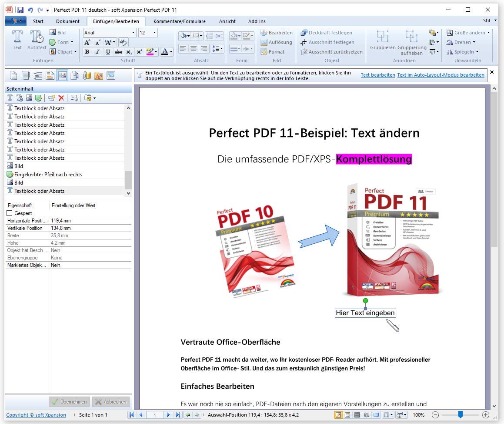Toggle strikethrough formatting
The height and width of the screenshot is (424, 504).
coord(119,52)
